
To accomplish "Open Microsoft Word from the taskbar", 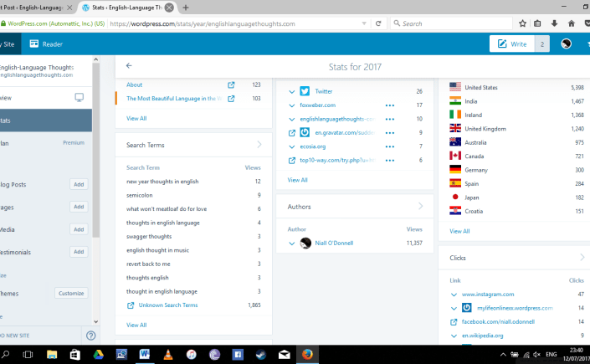I will pyautogui.click(x=144, y=355).
